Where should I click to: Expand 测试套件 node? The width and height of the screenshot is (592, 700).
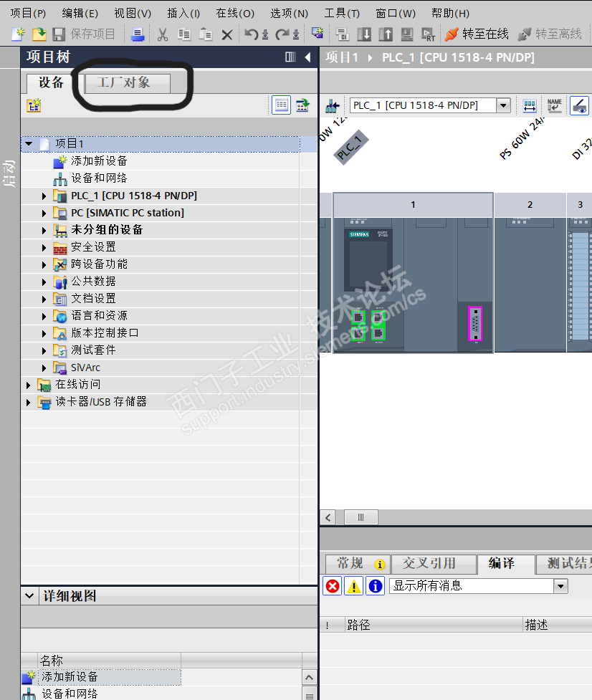point(44,351)
